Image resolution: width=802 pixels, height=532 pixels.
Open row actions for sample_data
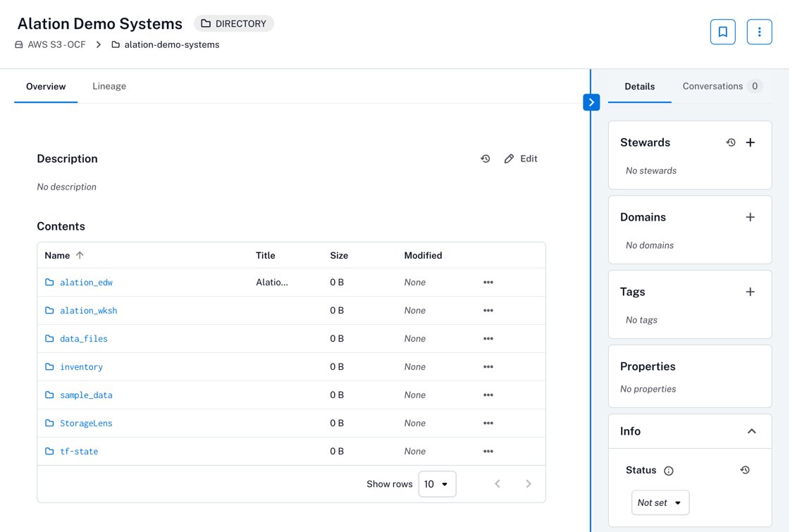488,395
